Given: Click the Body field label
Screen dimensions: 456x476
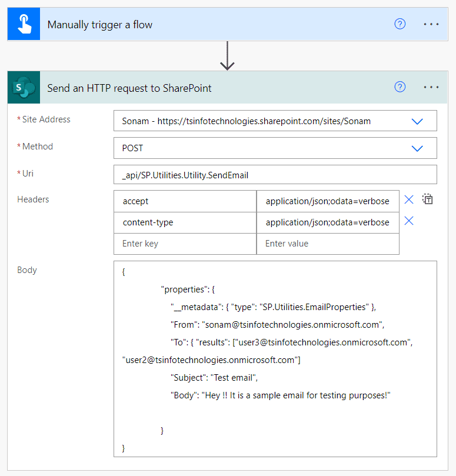Looking at the screenshot, I should pyautogui.click(x=27, y=270).
